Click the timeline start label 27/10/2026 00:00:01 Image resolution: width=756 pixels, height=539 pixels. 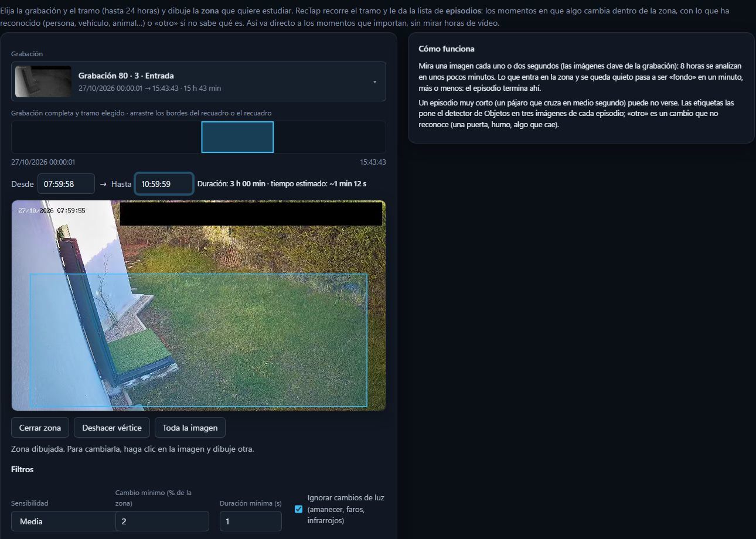[x=43, y=162]
